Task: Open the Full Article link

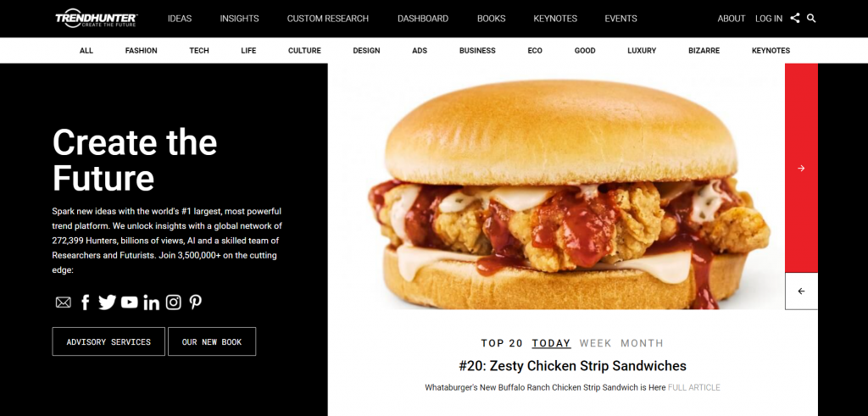Action: (694, 388)
